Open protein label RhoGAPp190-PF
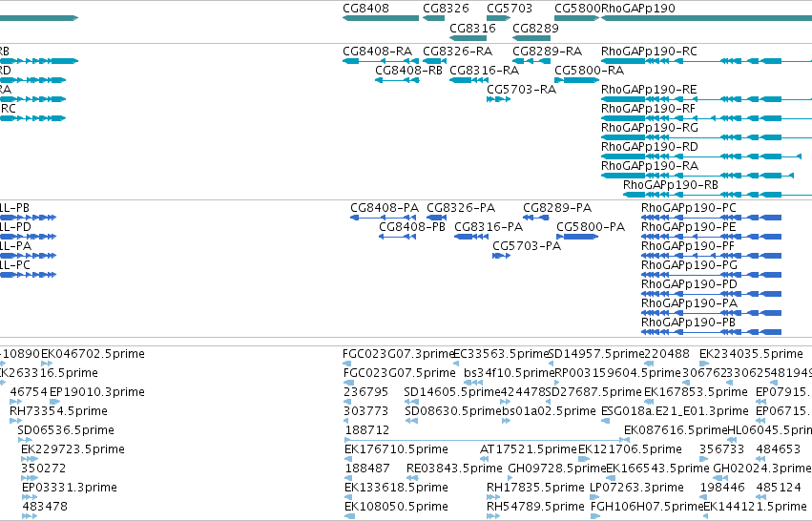 pos(688,246)
